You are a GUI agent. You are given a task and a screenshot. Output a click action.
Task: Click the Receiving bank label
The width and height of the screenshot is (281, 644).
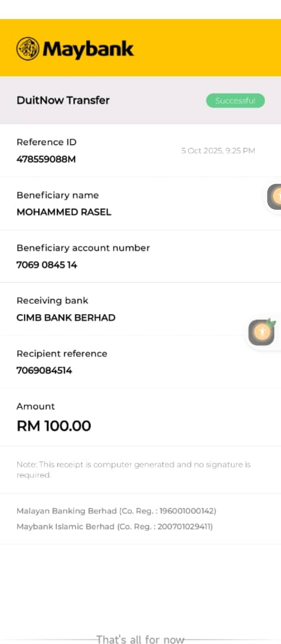52,301
